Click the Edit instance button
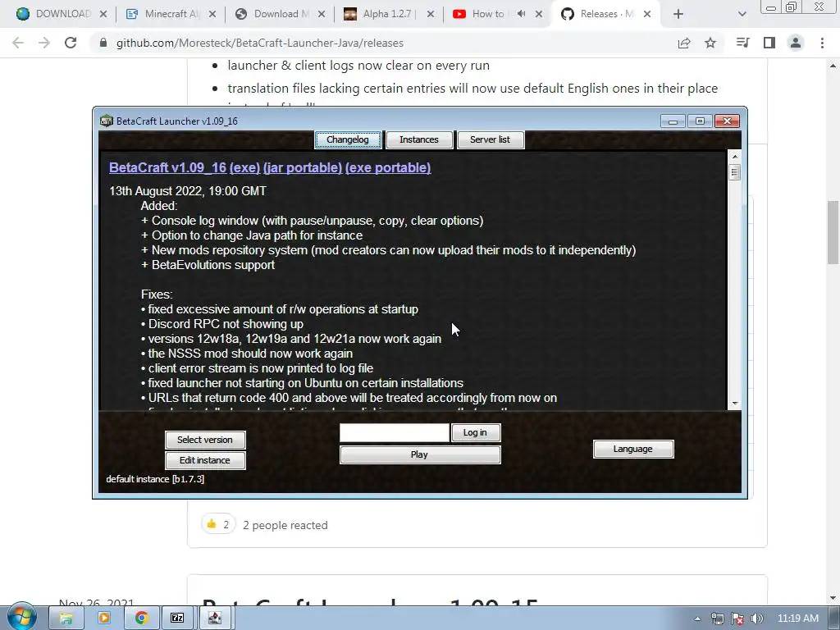 point(205,461)
